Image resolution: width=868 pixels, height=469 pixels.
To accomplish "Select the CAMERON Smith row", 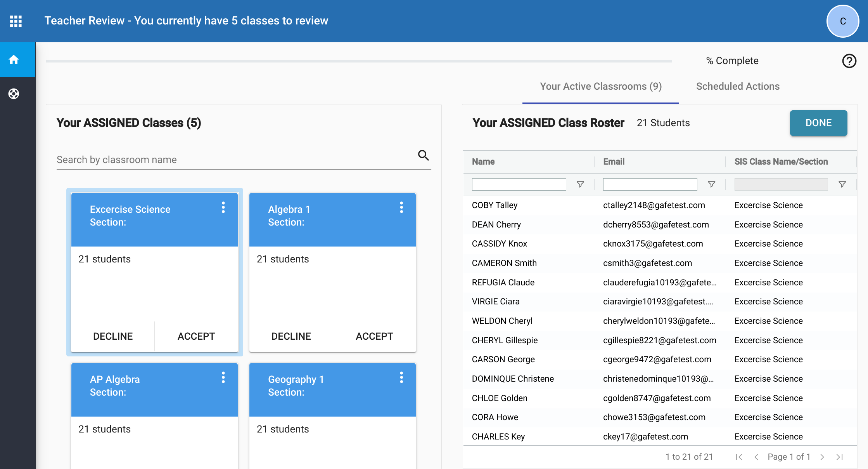I will 659,263.
